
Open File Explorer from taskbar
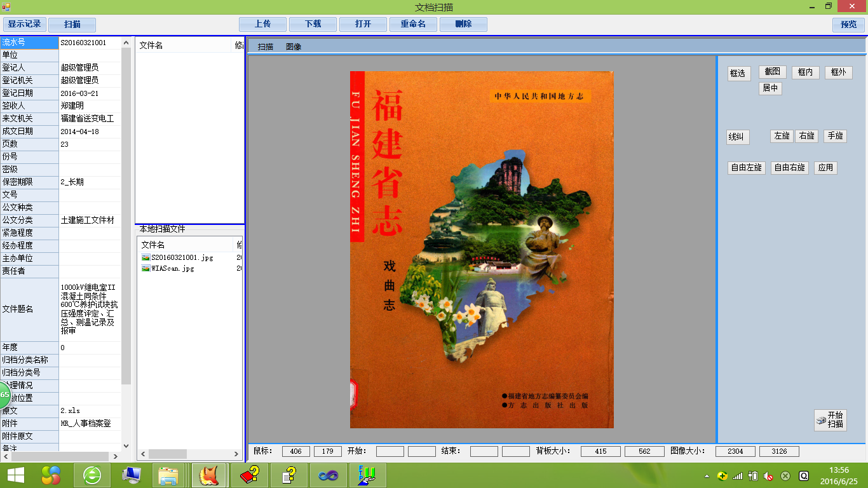coord(168,475)
